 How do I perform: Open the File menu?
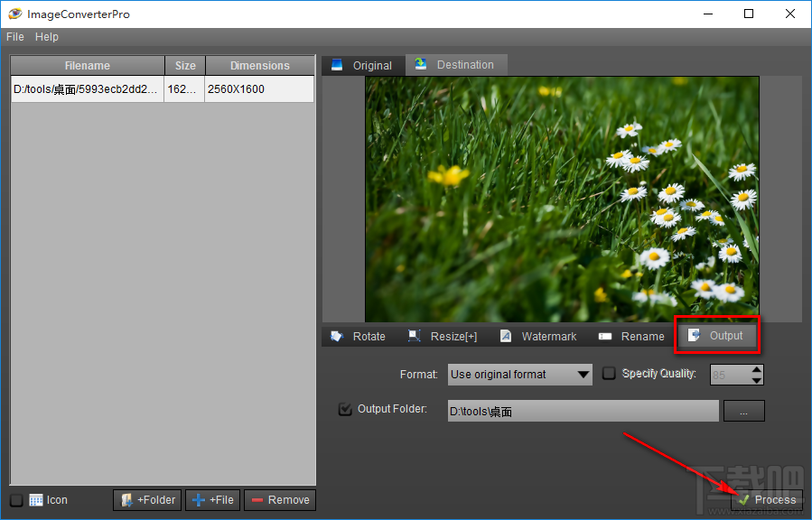[15, 37]
